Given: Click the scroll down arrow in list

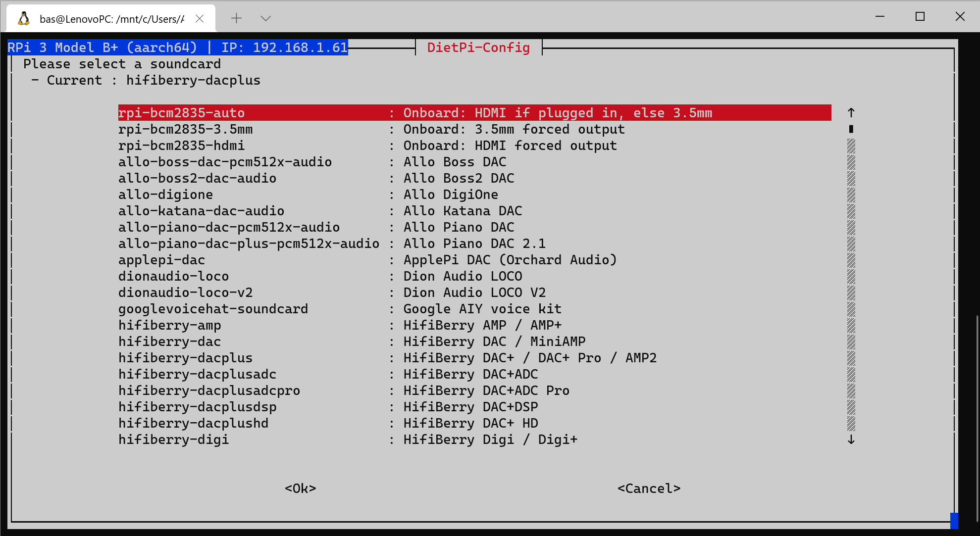Looking at the screenshot, I should pos(851,439).
